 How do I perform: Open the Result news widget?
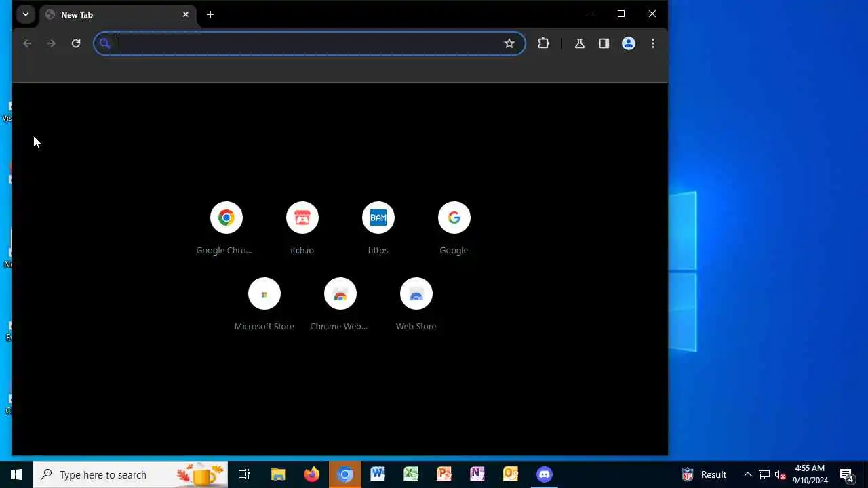[x=704, y=474]
